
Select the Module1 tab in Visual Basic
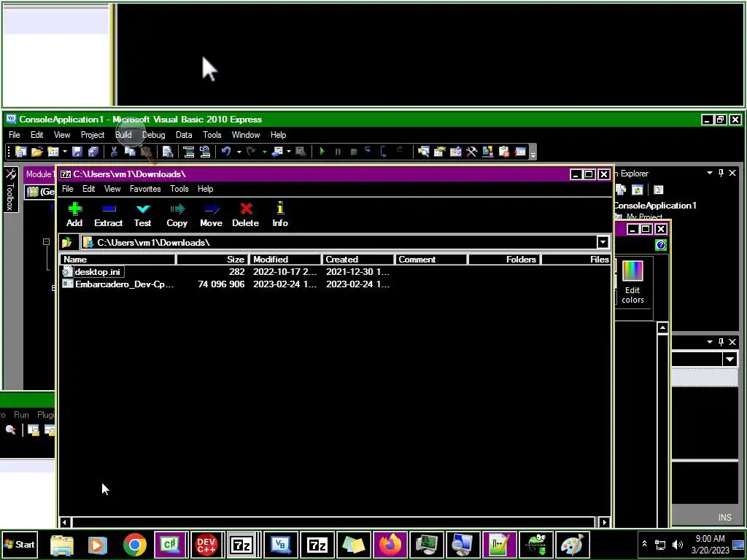[x=39, y=174]
